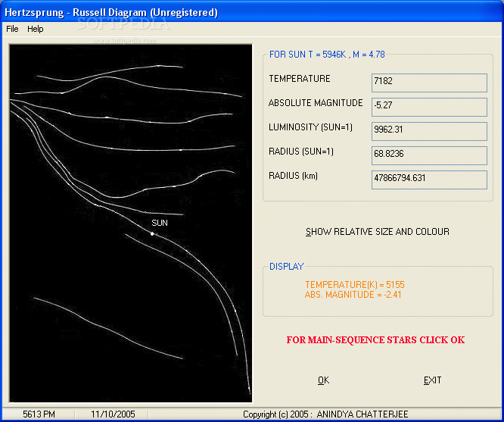Screen dimensions: 504x422
Task: Click the Radius (km) field
Action: 429,180
